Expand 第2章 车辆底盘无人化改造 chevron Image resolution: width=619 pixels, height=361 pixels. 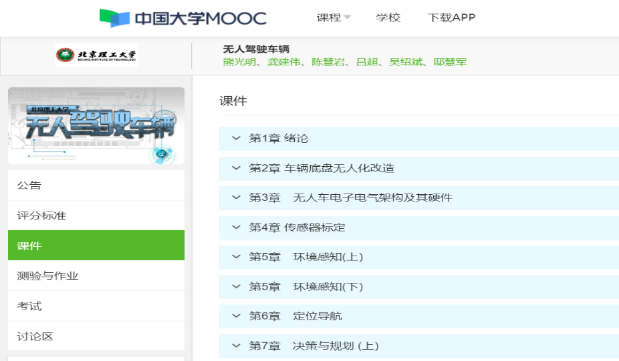click(236, 168)
